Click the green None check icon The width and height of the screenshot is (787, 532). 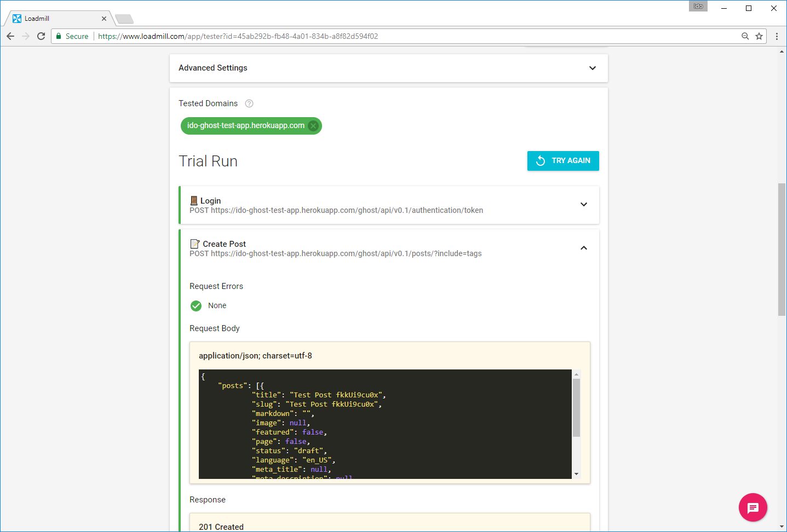196,306
